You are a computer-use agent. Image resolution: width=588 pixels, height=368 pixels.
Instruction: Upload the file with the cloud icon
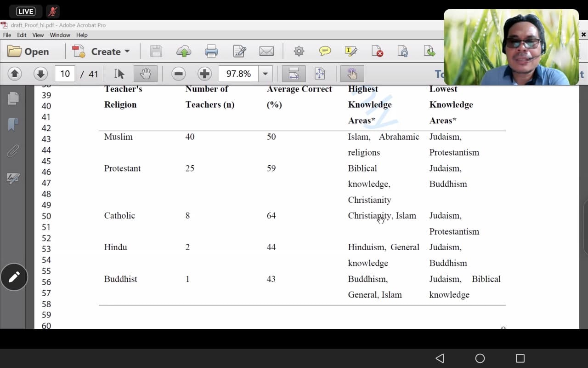click(184, 51)
